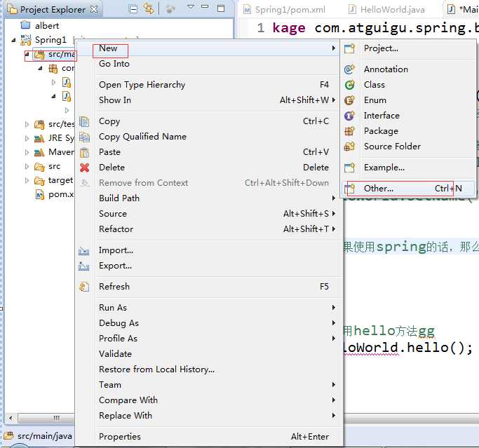Click the red Delete X icon
This screenshot has width=479, height=448.
coord(85,168)
